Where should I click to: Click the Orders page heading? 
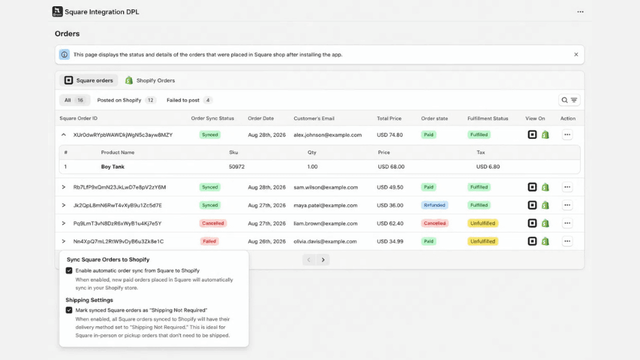tap(67, 33)
